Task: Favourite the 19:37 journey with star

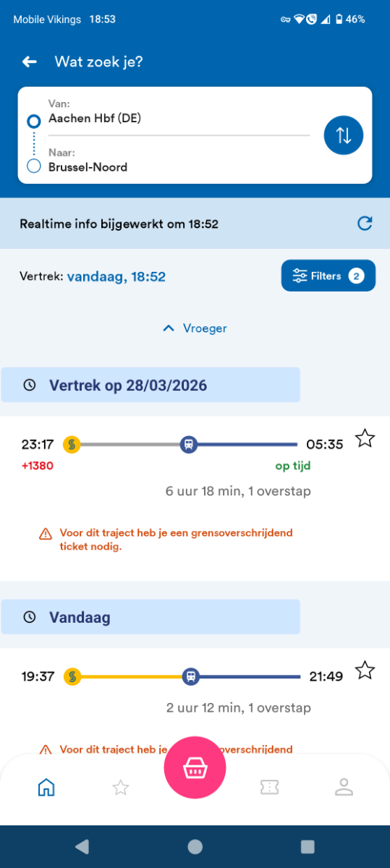Action: coord(365,671)
